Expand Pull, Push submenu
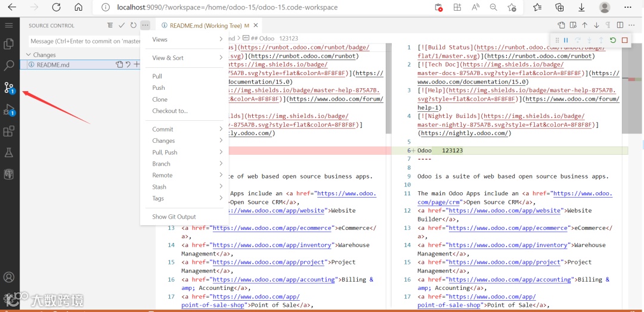644x312 pixels. 184,152
